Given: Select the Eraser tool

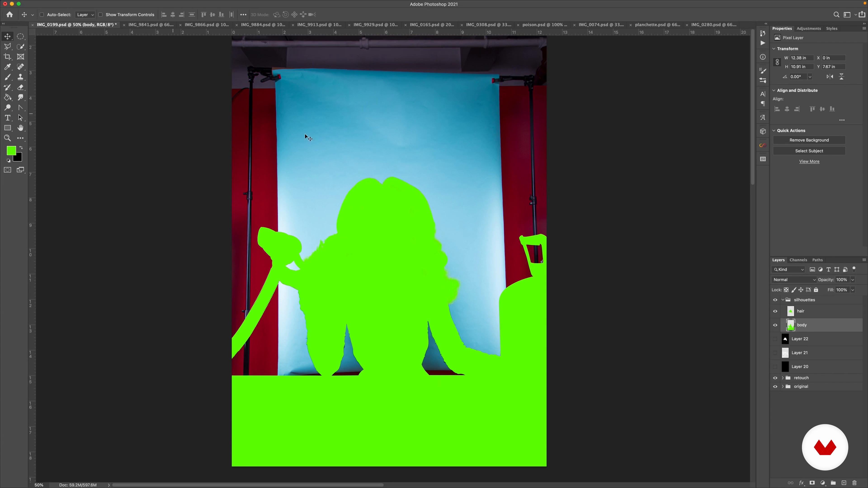Looking at the screenshot, I should tap(21, 87).
